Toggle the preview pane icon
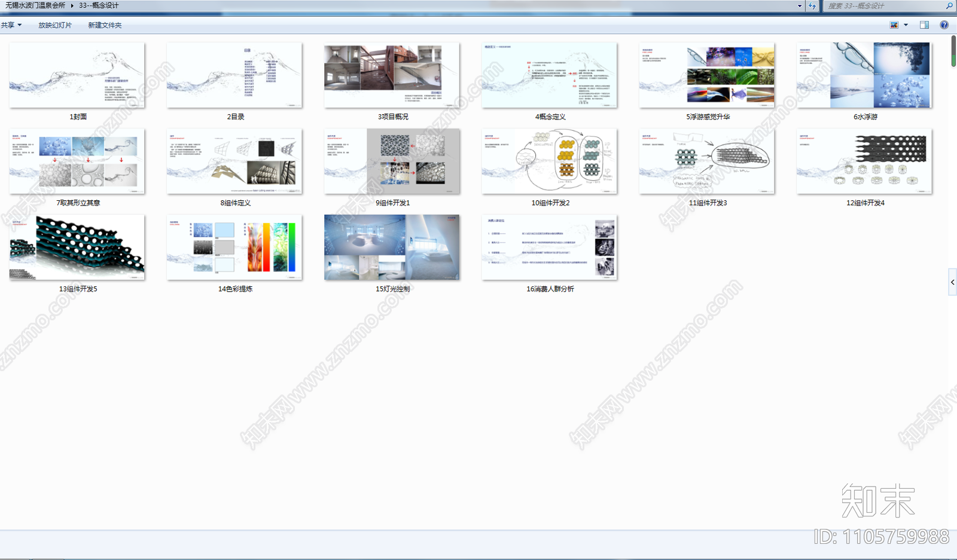This screenshot has height=560, width=957. pyautogui.click(x=924, y=25)
